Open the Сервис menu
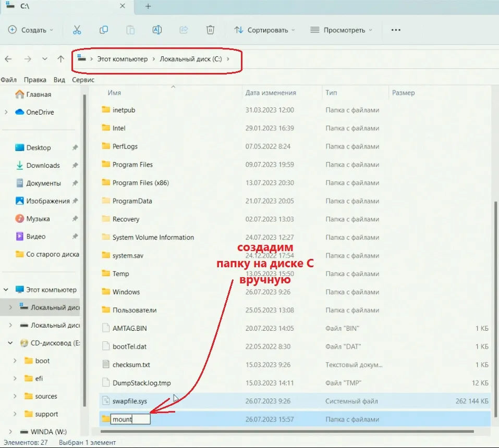 click(x=83, y=80)
